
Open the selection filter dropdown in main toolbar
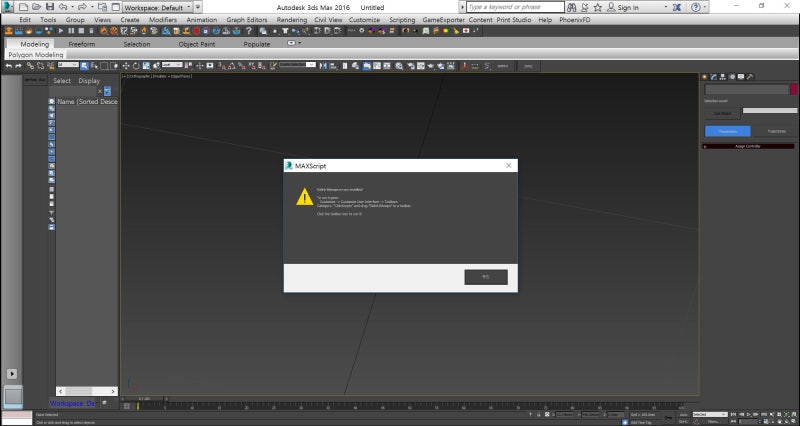(x=68, y=65)
